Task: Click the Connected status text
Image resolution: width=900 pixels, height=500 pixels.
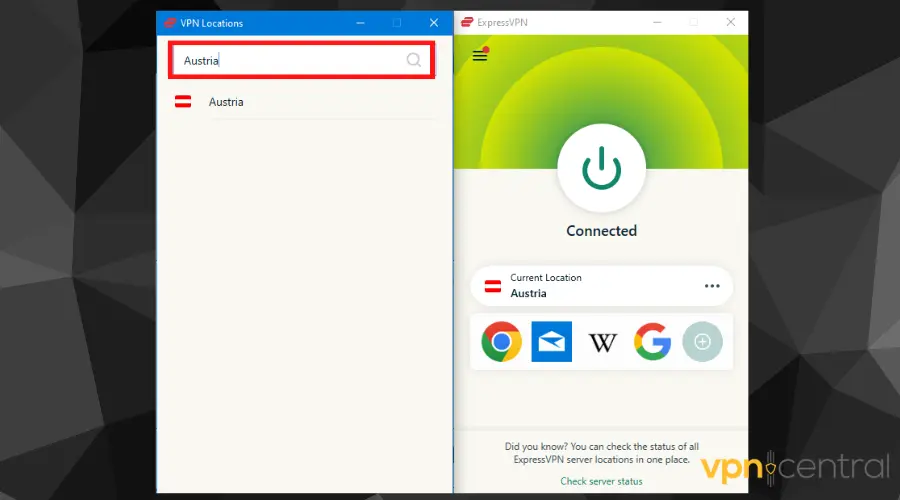Action: point(602,231)
